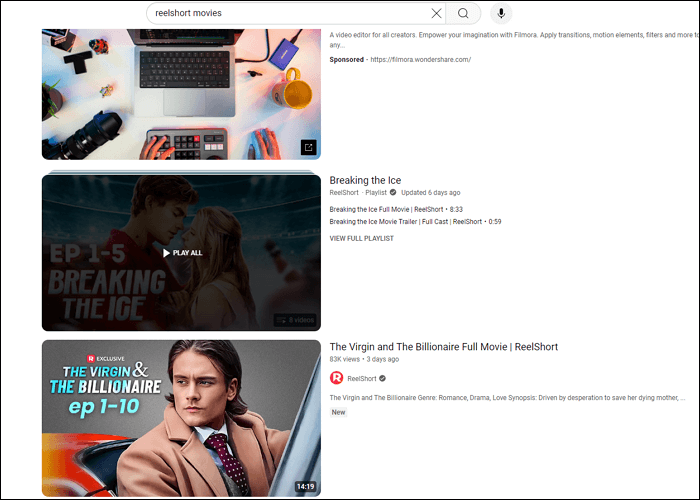The width and height of the screenshot is (700, 500).
Task: Start voice search with the microphone icon
Action: pyautogui.click(x=500, y=13)
